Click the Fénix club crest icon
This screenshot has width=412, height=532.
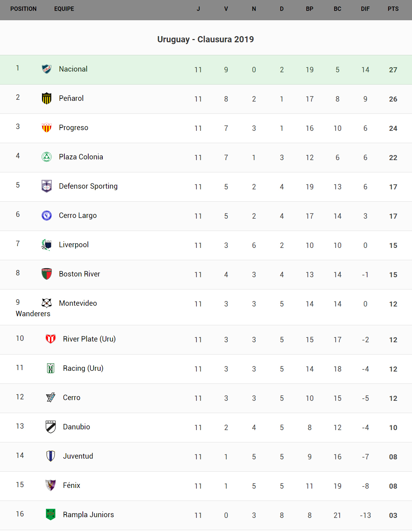51,485
